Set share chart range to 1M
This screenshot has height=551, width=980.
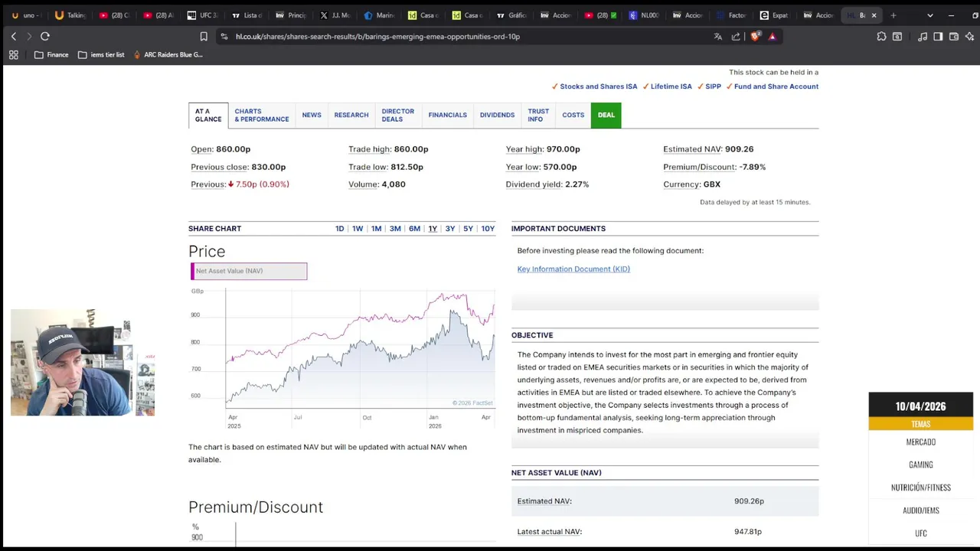click(x=376, y=229)
